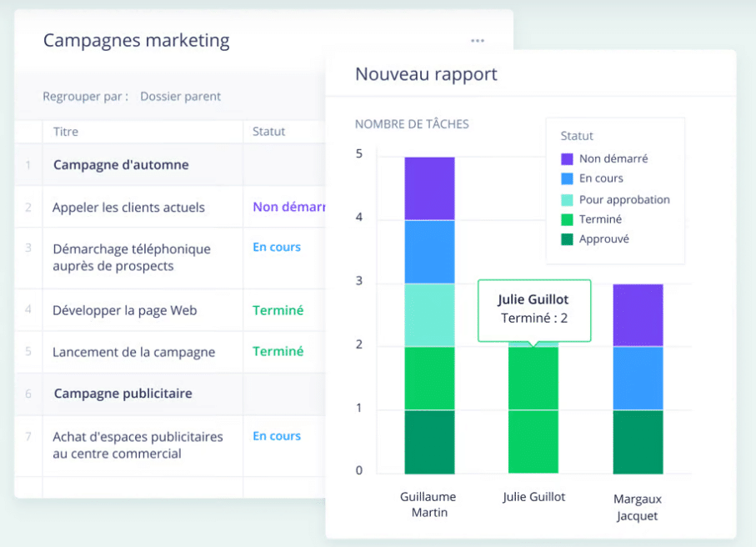The height and width of the screenshot is (547, 756).
Task: Expand the Campagne publicitaire group row
Action: pos(123,394)
